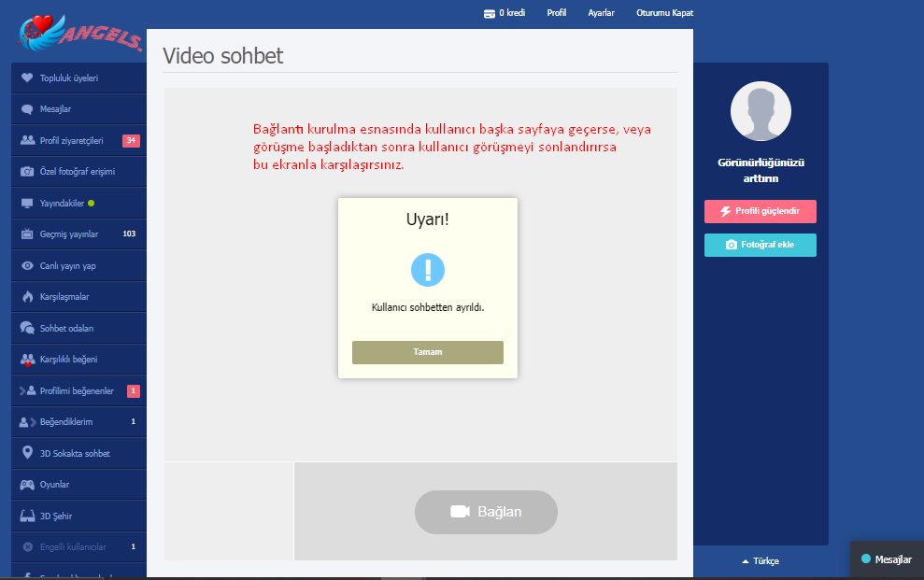Click the map pin icon for 3D Sokakta sohbet
Viewport: 924px width, 580px height.
coord(27,453)
